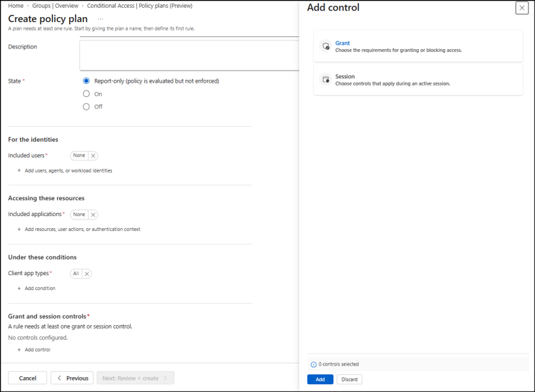
Task: Click plus icon for Add control
Action: (x=19, y=350)
